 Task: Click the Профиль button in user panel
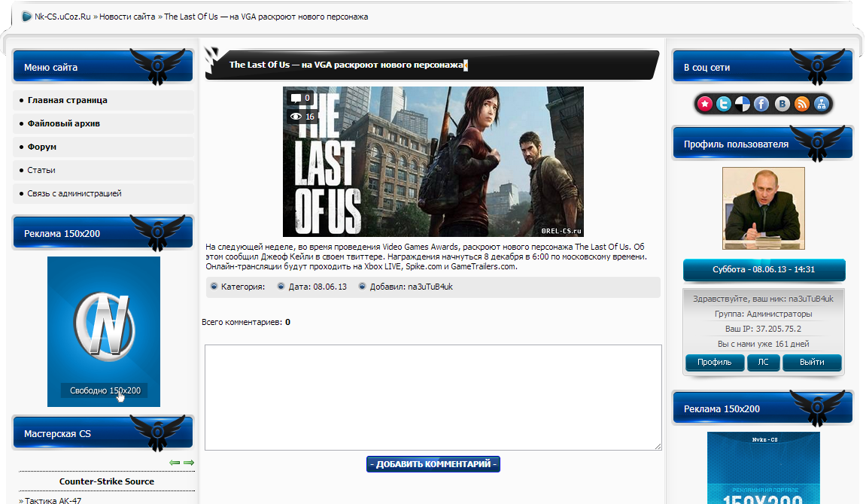(714, 363)
